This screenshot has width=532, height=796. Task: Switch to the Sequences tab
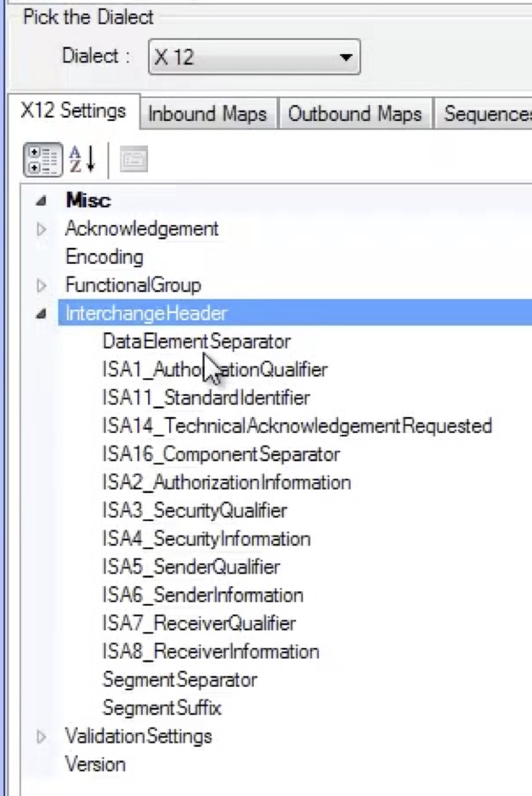(486, 114)
